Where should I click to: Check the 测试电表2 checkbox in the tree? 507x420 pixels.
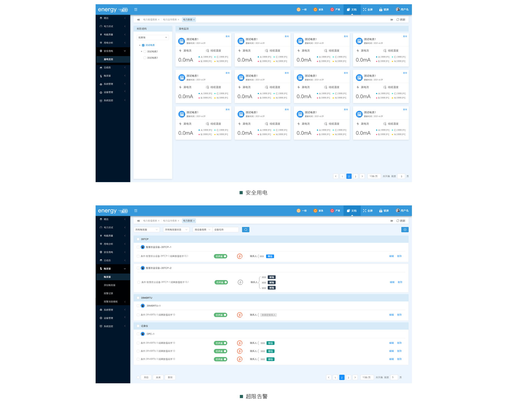coord(145,51)
